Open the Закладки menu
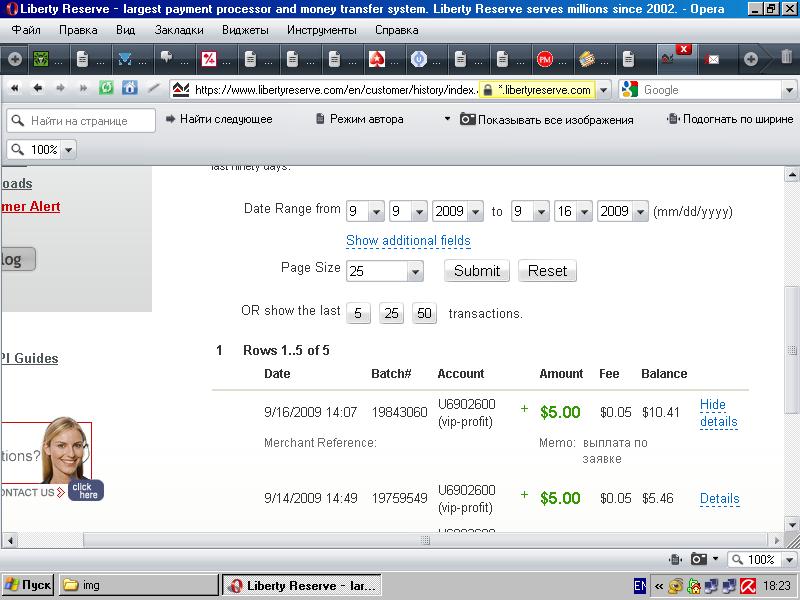 point(179,30)
